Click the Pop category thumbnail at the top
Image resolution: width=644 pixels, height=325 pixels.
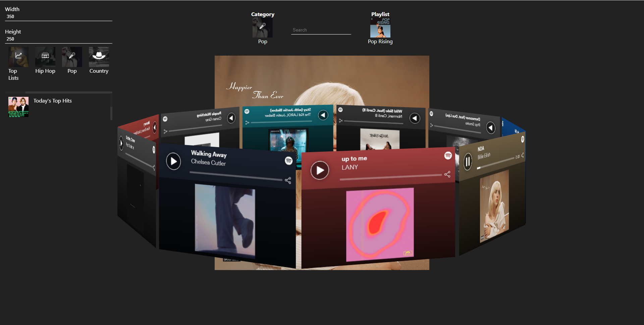[263, 27]
